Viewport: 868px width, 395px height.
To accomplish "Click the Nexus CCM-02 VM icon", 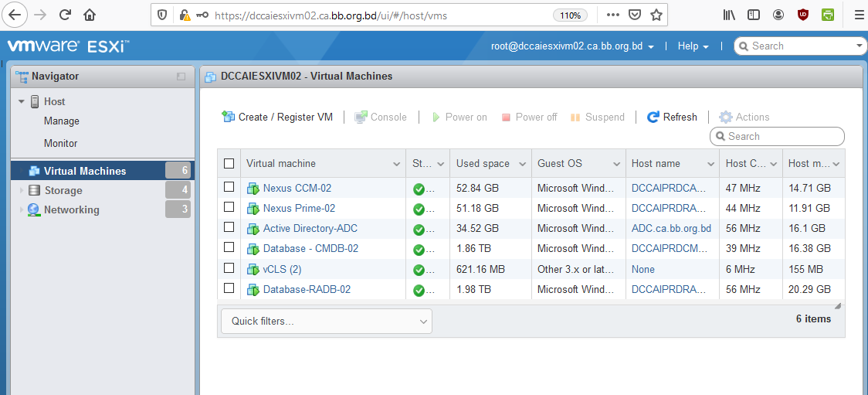I will point(253,189).
